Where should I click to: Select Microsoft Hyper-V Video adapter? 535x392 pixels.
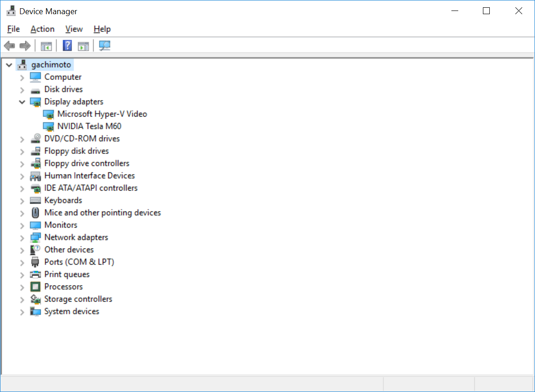[x=102, y=114]
